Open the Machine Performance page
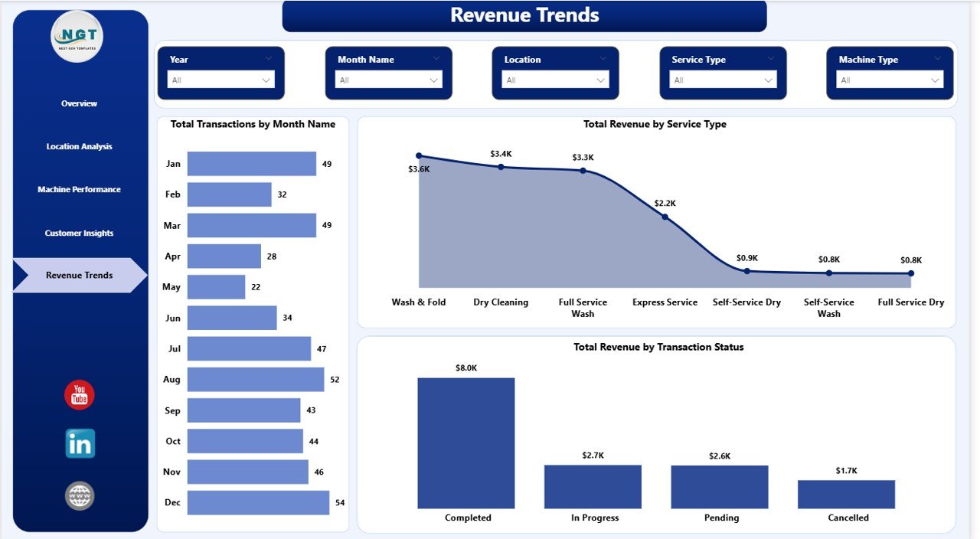The width and height of the screenshot is (980, 539). (x=79, y=189)
